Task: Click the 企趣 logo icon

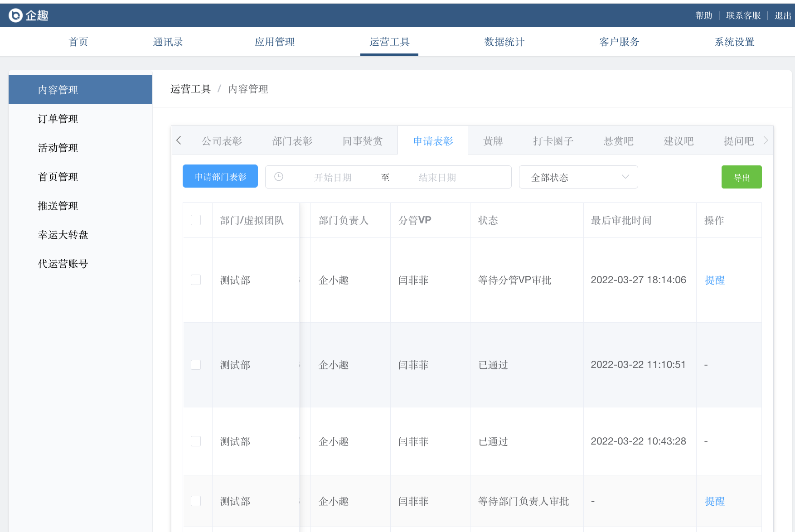Action: [15, 15]
